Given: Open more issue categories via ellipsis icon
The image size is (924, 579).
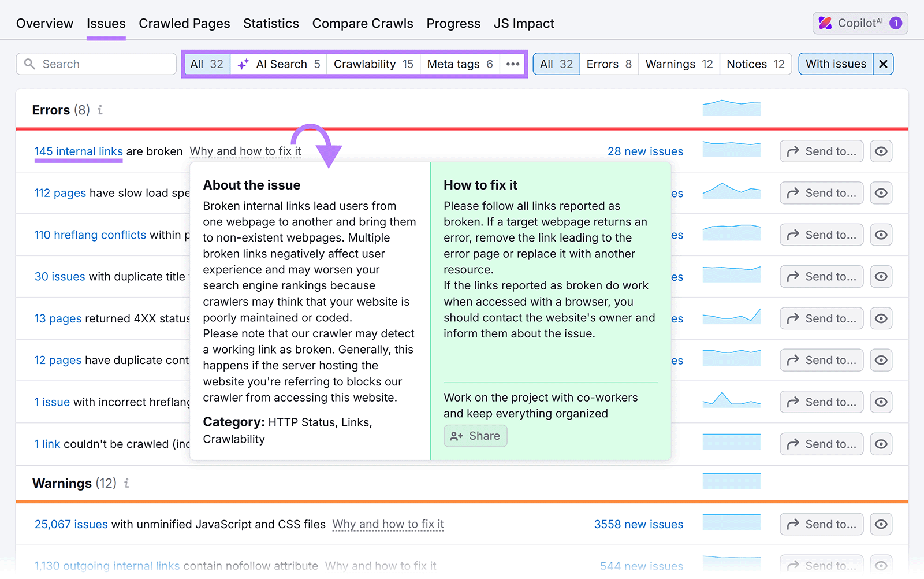Looking at the screenshot, I should coord(512,64).
